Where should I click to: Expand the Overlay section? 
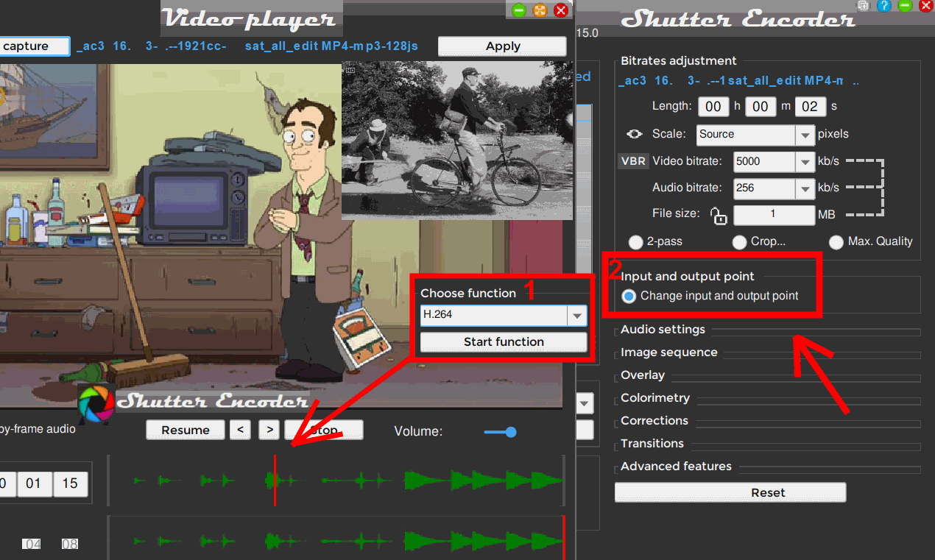tap(643, 375)
